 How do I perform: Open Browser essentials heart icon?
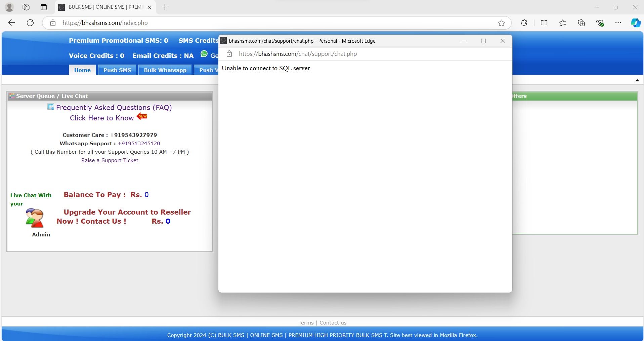(x=600, y=23)
